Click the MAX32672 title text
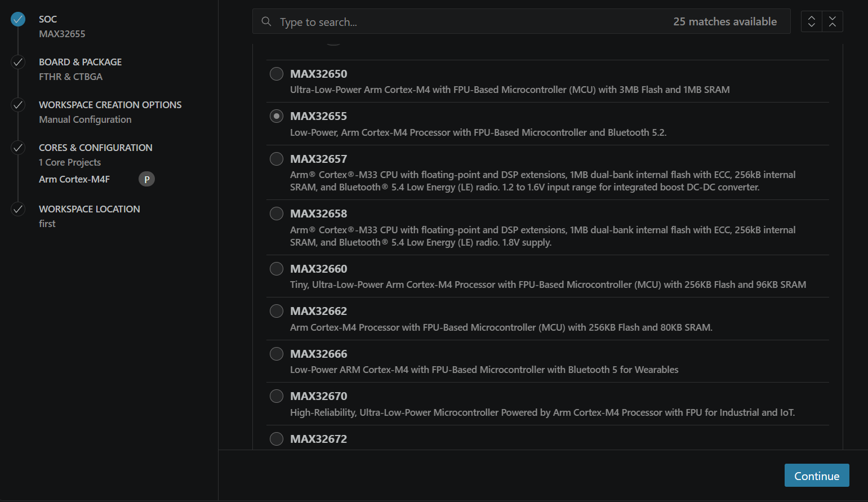The image size is (868, 502). 319,439
